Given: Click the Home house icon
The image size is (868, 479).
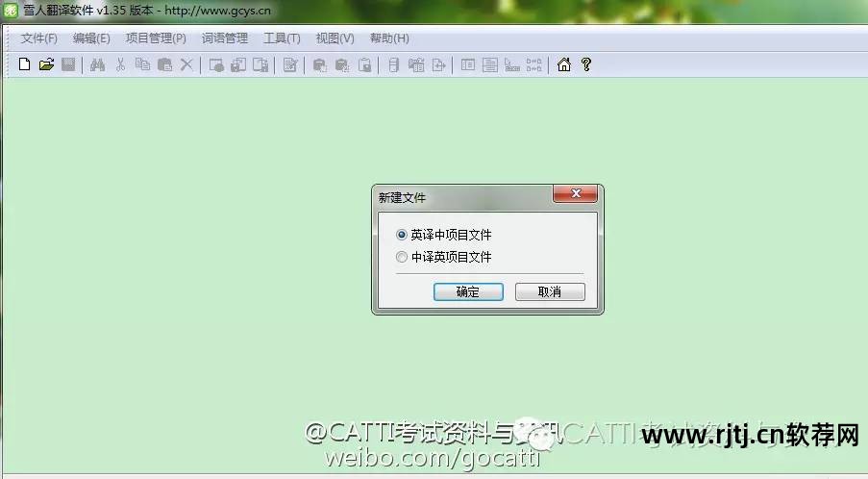Looking at the screenshot, I should coord(563,64).
